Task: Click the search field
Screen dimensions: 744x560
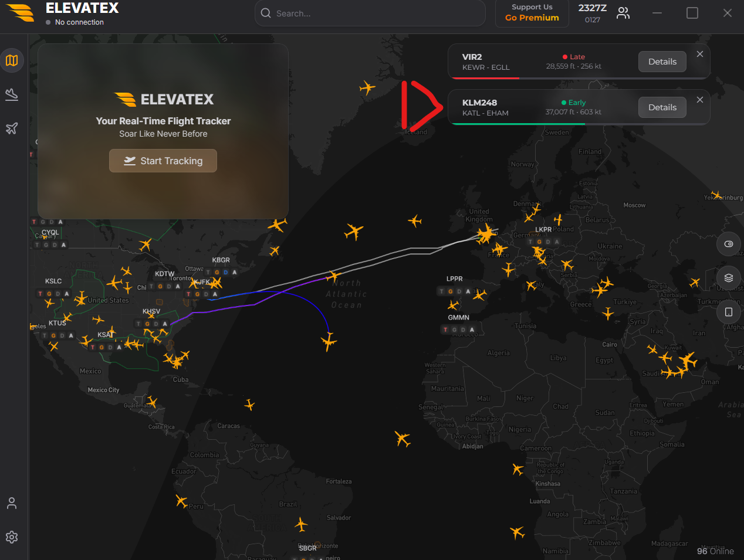Action: point(370,13)
